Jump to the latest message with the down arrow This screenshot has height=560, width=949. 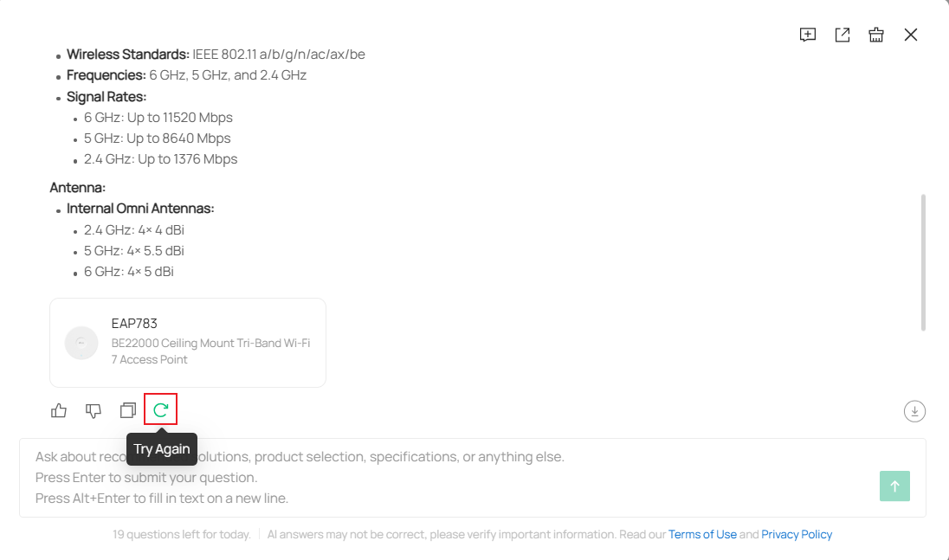pos(914,410)
